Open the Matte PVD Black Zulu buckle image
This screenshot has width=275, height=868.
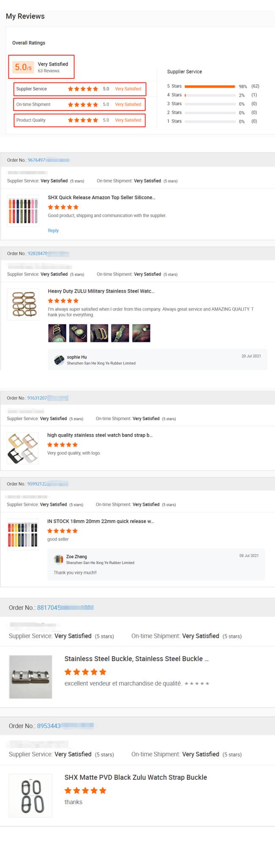click(x=30, y=796)
